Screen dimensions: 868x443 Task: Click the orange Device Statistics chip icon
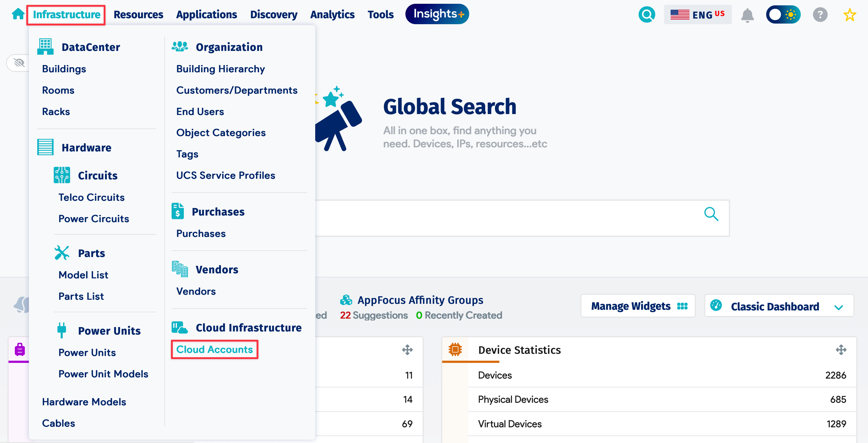click(x=455, y=350)
